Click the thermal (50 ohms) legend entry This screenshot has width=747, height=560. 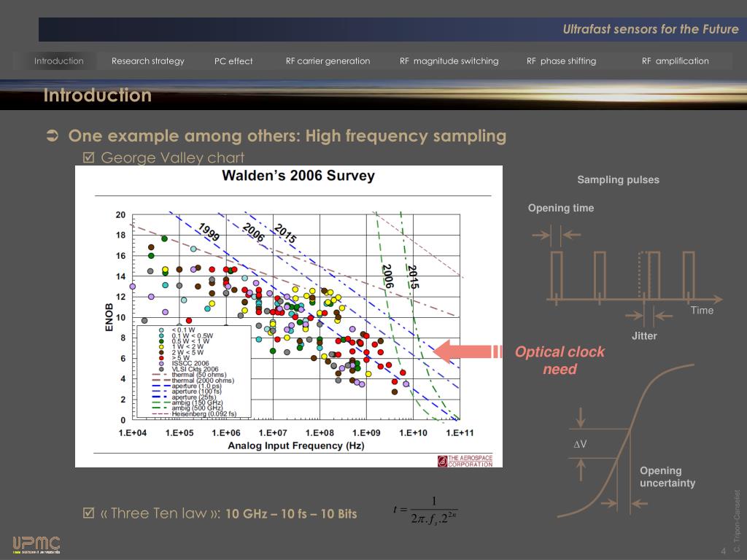point(189,375)
